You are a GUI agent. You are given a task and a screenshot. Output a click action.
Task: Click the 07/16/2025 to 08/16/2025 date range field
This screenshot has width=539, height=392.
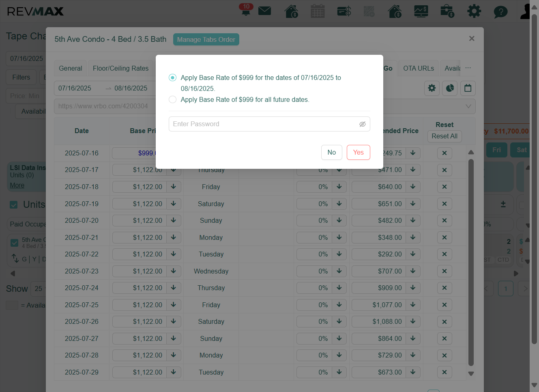[105, 88]
